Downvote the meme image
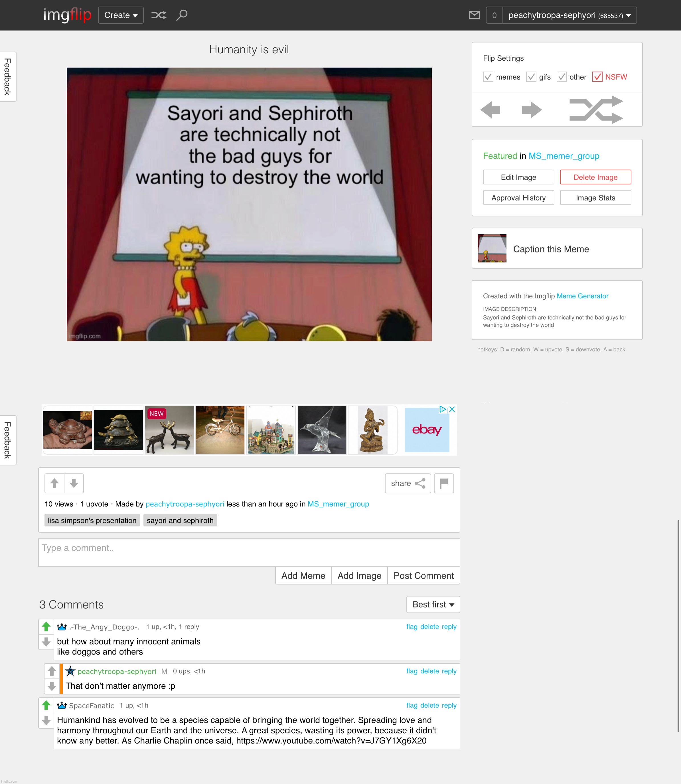681x784 pixels. (x=74, y=483)
